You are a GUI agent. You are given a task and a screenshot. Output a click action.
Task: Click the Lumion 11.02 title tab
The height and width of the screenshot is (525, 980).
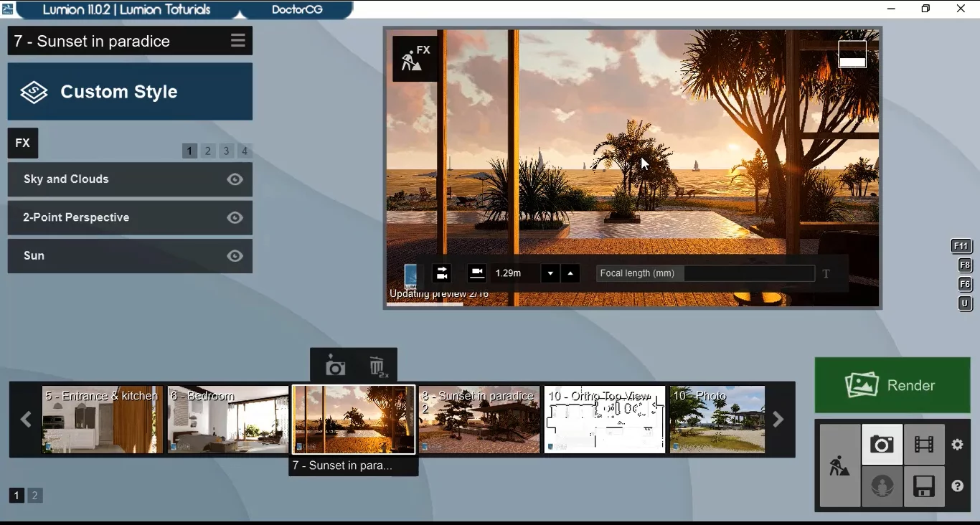click(x=126, y=10)
